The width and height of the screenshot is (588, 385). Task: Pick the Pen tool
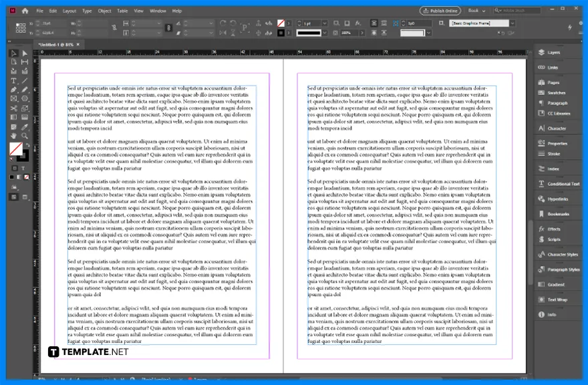(x=14, y=89)
